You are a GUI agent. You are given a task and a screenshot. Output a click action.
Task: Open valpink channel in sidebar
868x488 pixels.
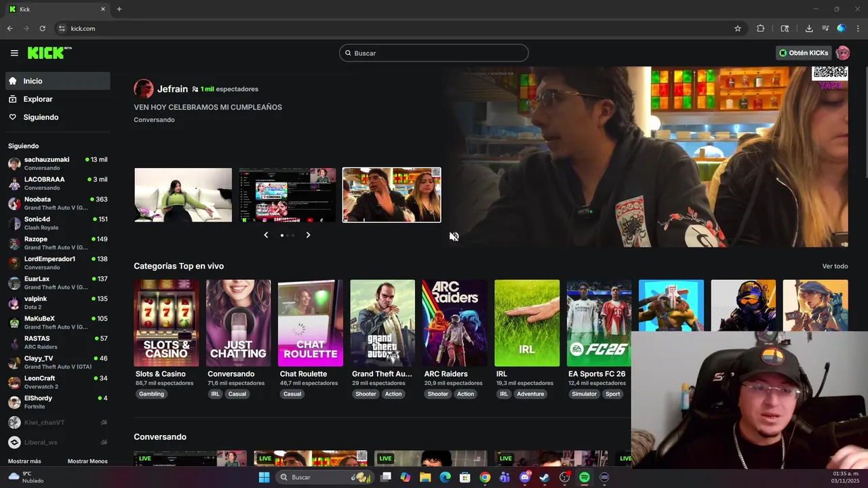(58, 303)
